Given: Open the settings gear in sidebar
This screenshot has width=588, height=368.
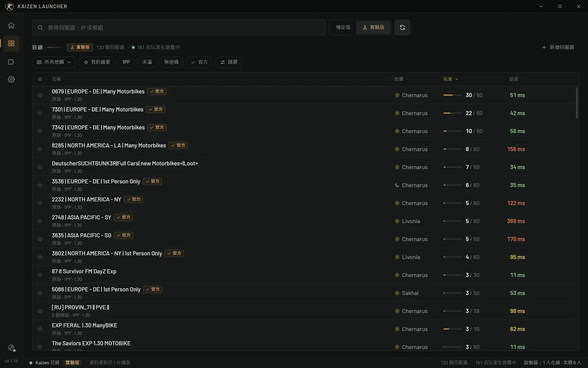Looking at the screenshot, I should [11, 79].
